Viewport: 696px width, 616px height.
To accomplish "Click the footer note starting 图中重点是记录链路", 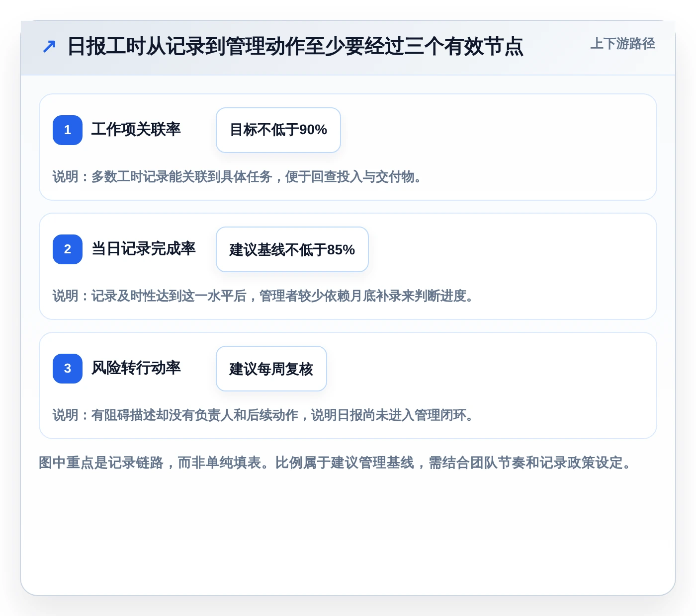I will coord(335,463).
